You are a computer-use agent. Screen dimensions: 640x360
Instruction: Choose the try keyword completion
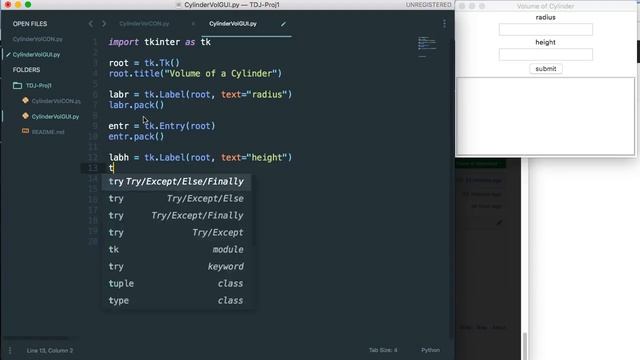click(x=176, y=267)
